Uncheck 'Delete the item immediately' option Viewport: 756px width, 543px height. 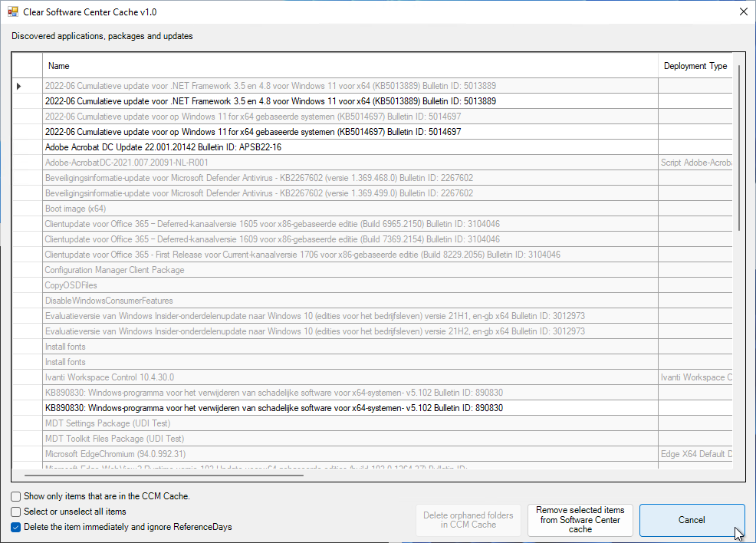pos(16,527)
